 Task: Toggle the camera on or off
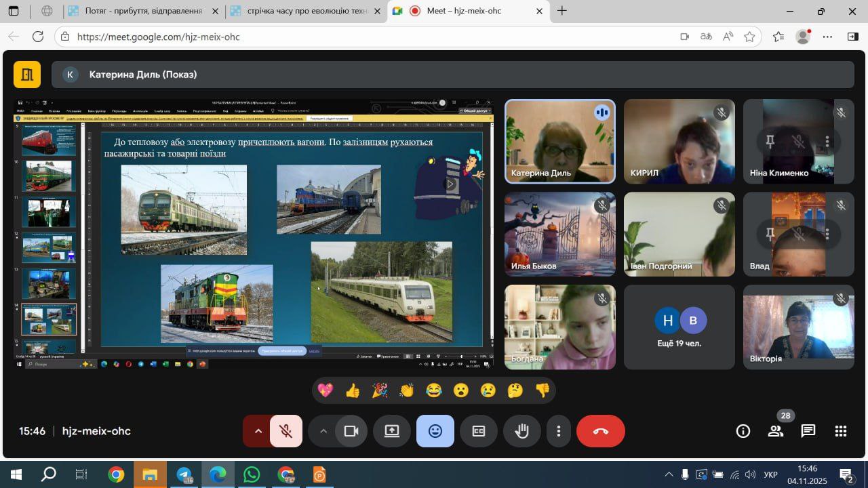pos(351,431)
